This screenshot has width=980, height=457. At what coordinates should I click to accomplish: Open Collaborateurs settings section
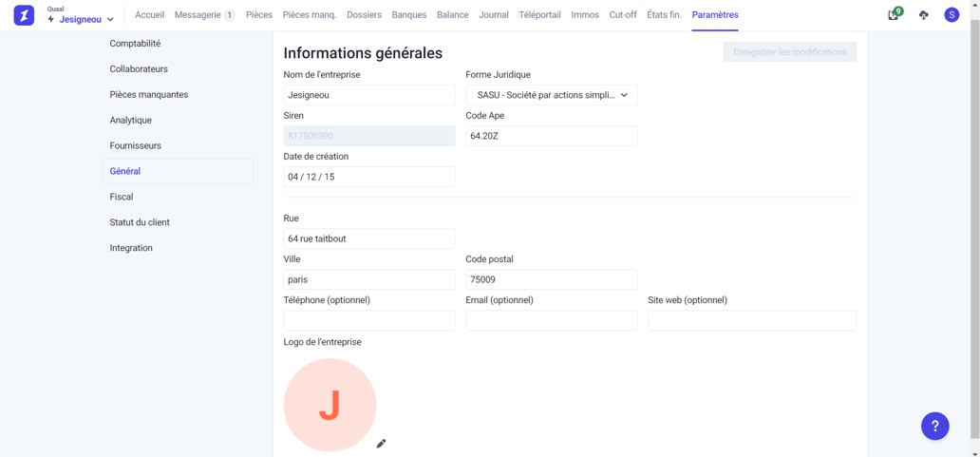pyautogui.click(x=139, y=69)
